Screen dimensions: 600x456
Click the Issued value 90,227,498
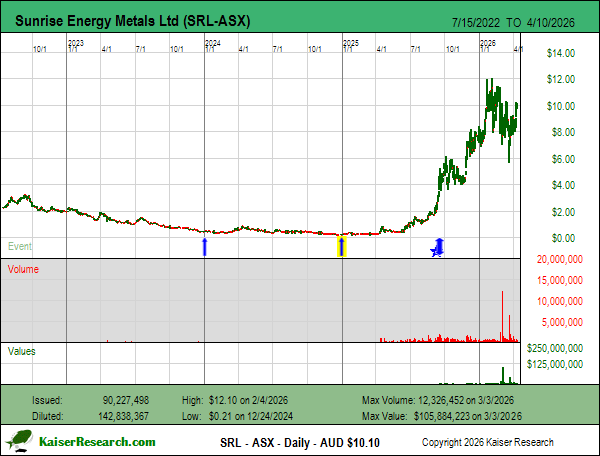click(126, 400)
